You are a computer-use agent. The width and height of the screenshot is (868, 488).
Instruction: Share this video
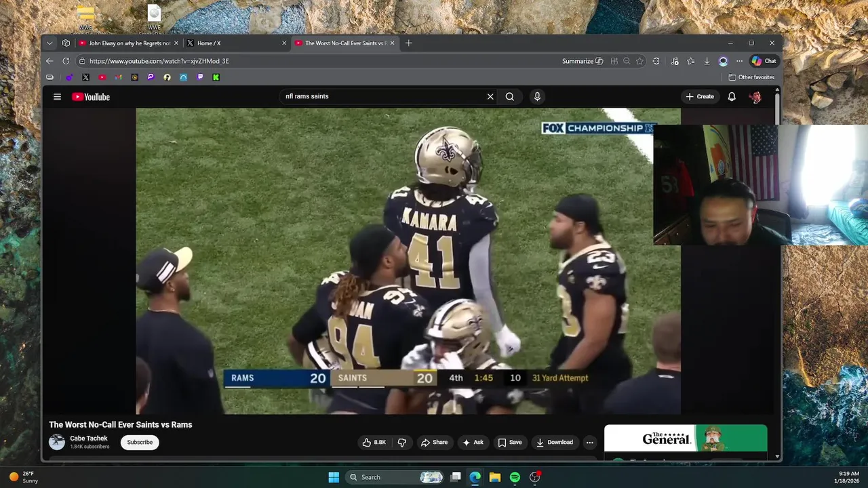(x=434, y=443)
